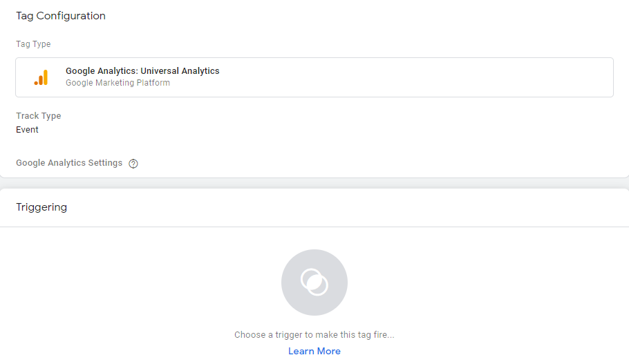
Task: Click blank area left of the trigger circle
Action: (x=138, y=282)
